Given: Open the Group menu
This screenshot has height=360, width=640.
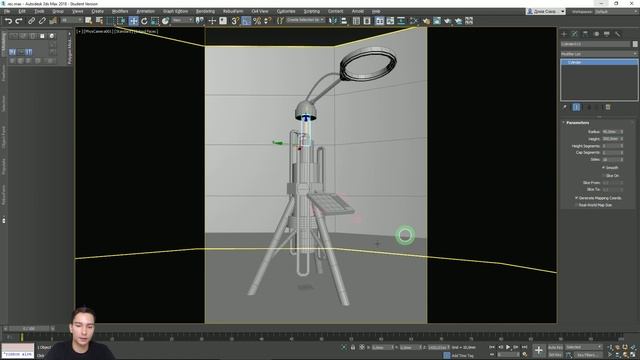Looking at the screenshot, I should pos(58,11).
